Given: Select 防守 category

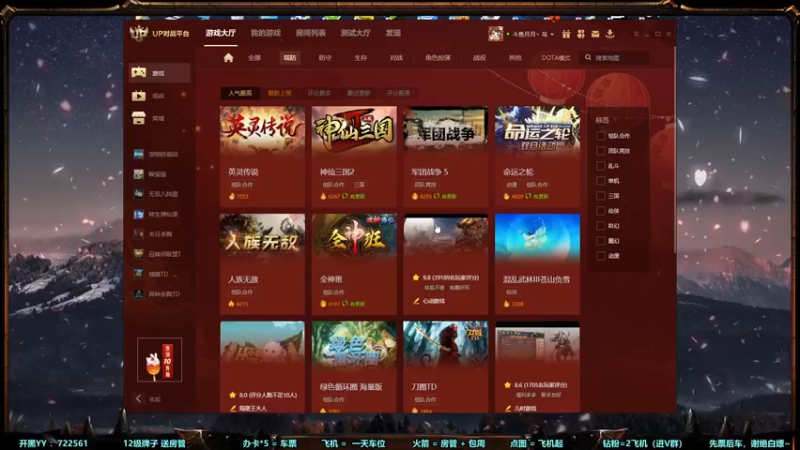Looking at the screenshot, I should (x=325, y=58).
